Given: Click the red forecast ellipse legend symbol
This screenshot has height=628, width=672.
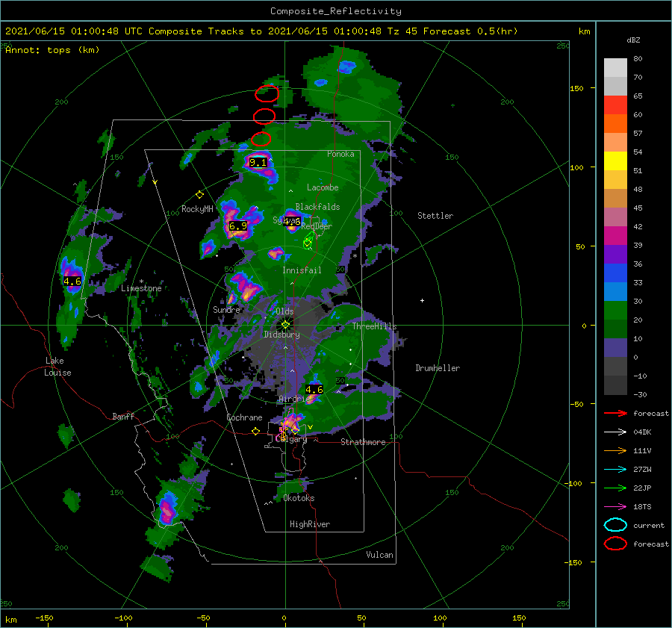Looking at the screenshot, I should pyautogui.click(x=615, y=544).
